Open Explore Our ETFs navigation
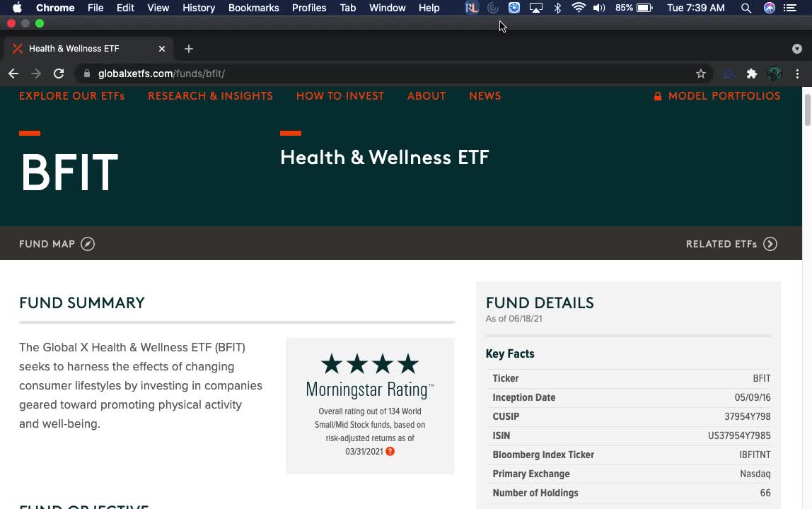 (x=72, y=96)
